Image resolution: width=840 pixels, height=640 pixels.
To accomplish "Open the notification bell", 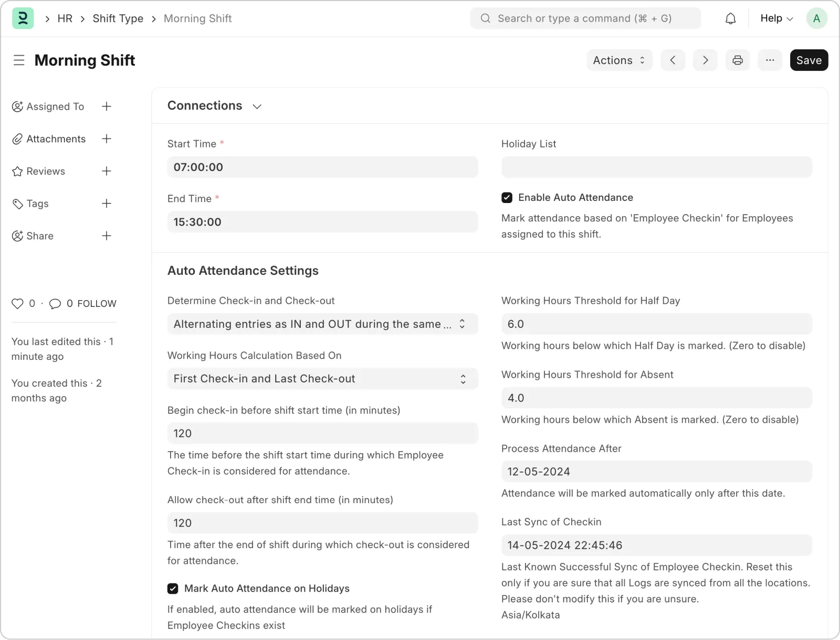I will coord(730,18).
